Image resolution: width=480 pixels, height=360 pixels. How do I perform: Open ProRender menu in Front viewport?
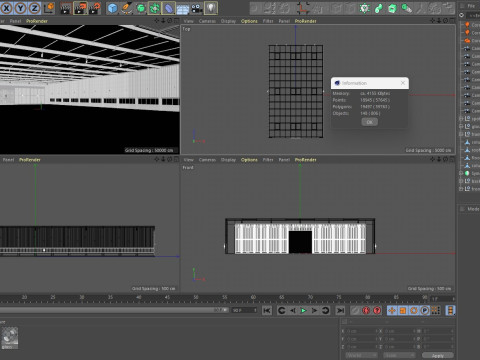[x=305, y=160]
